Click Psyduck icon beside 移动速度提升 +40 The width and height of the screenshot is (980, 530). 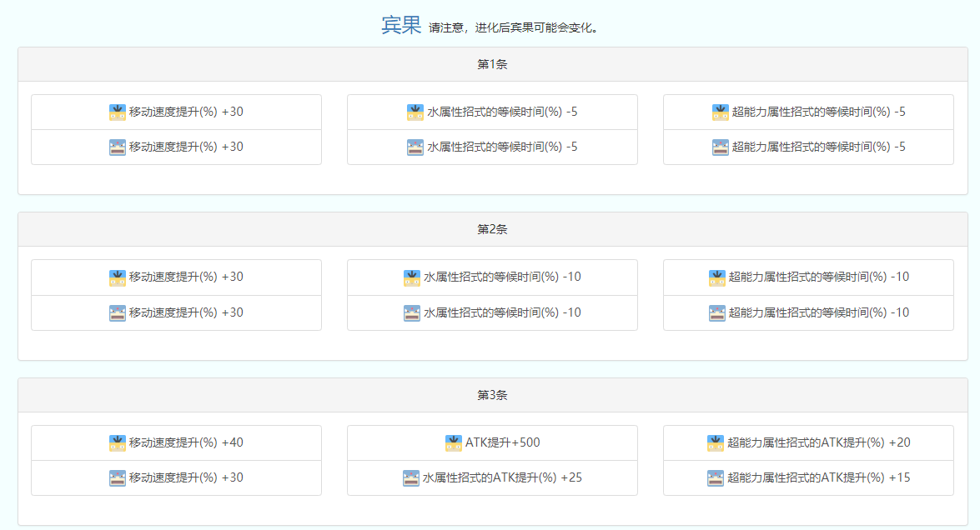click(118, 442)
